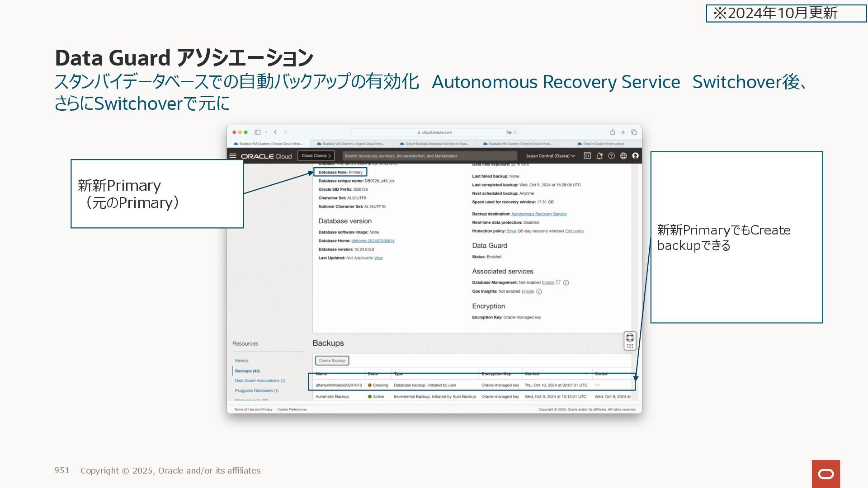Open the Cloud Shell developer tools icon
868x488 pixels.
587,156
